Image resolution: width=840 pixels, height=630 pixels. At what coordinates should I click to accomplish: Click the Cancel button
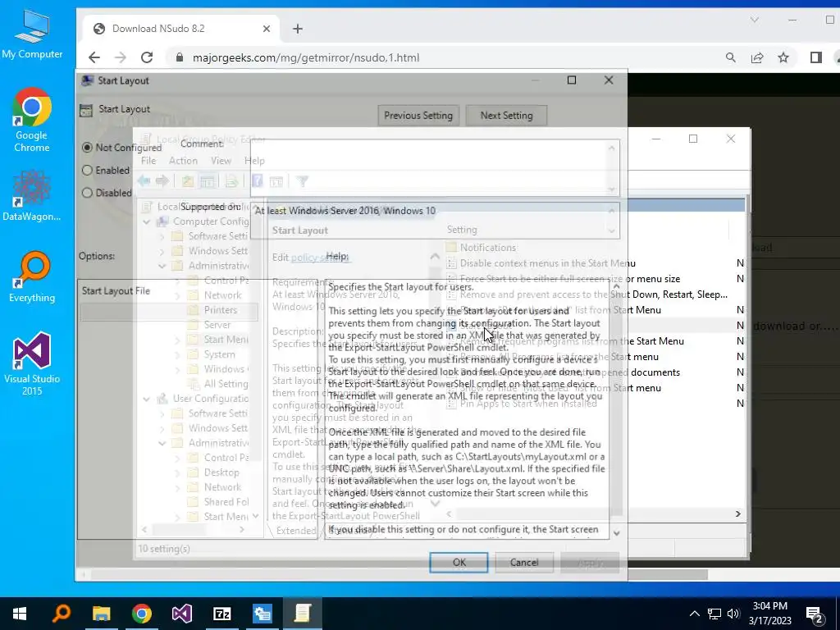(524, 563)
